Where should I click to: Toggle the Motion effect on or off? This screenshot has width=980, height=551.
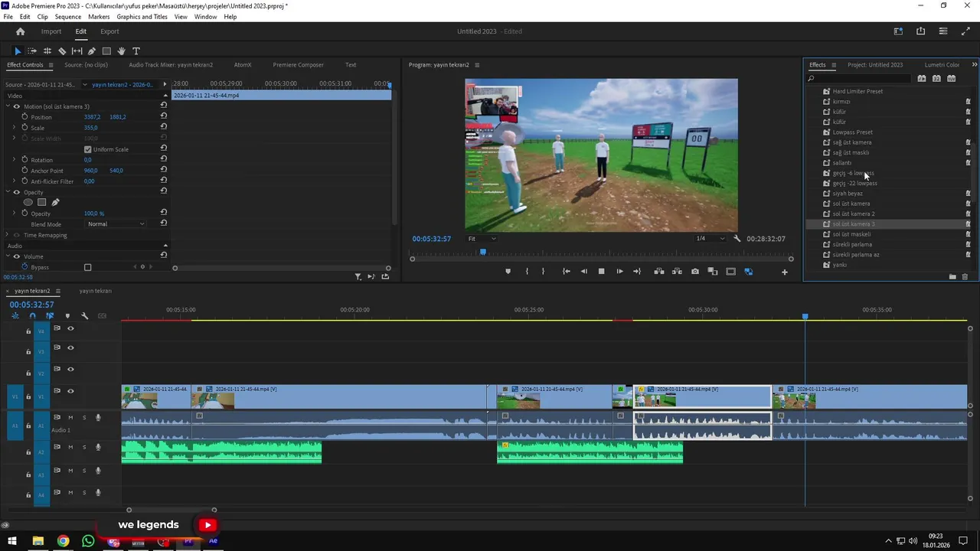[16, 106]
